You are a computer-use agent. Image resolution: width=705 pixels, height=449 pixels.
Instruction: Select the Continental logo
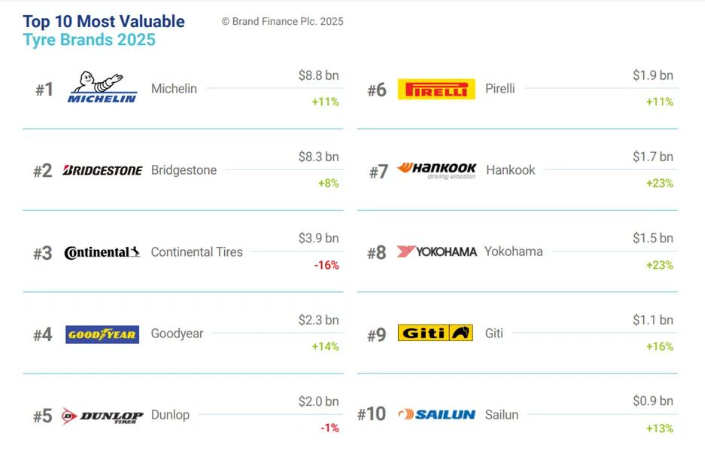click(102, 252)
